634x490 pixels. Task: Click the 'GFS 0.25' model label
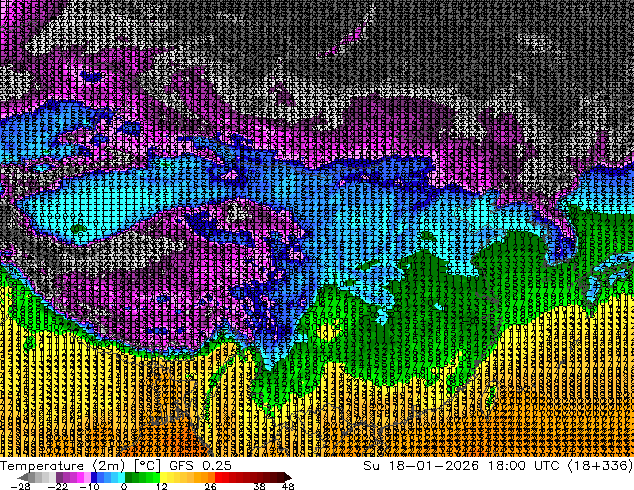(x=200, y=466)
